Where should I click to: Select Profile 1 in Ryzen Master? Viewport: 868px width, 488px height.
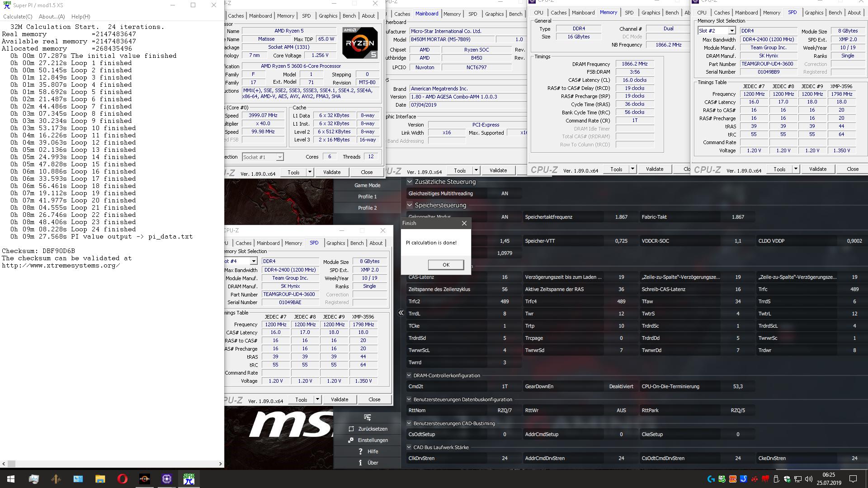(x=367, y=197)
